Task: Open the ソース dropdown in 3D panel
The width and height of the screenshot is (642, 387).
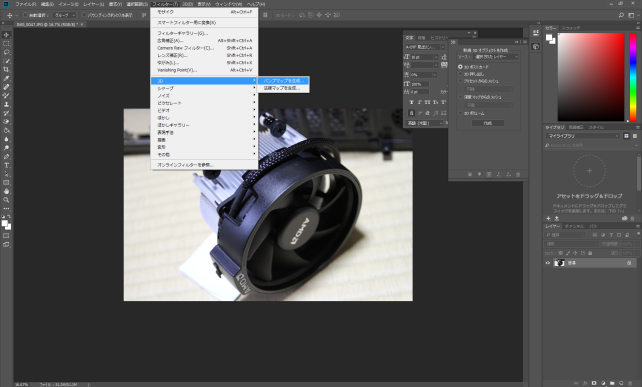Action: (x=496, y=57)
